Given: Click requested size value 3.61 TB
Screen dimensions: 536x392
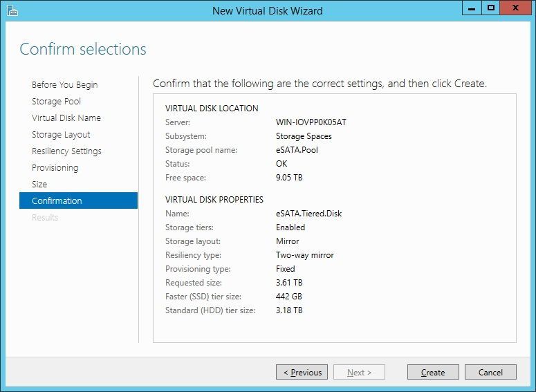Looking at the screenshot, I should click(x=289, y=283).
